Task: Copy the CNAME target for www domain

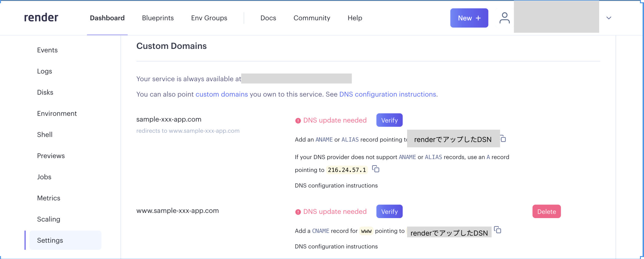Action: 498,230
